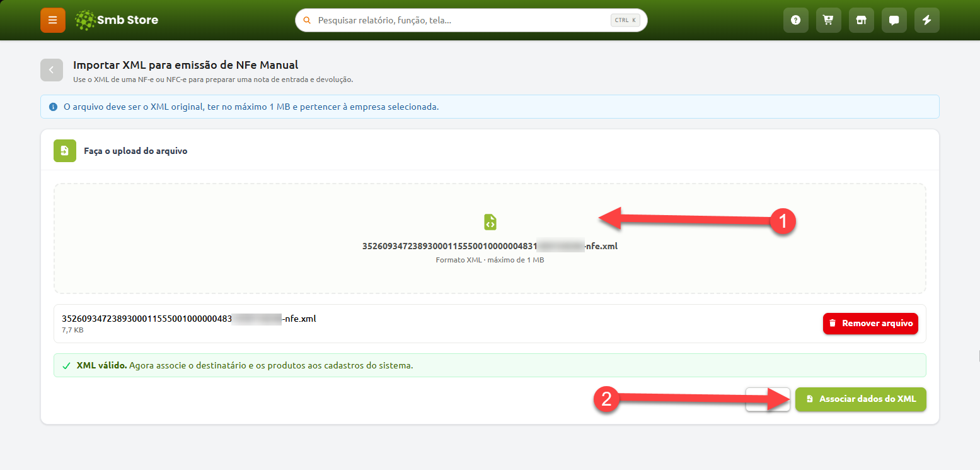Click the upload dropzone area

[x=490, y=238]
